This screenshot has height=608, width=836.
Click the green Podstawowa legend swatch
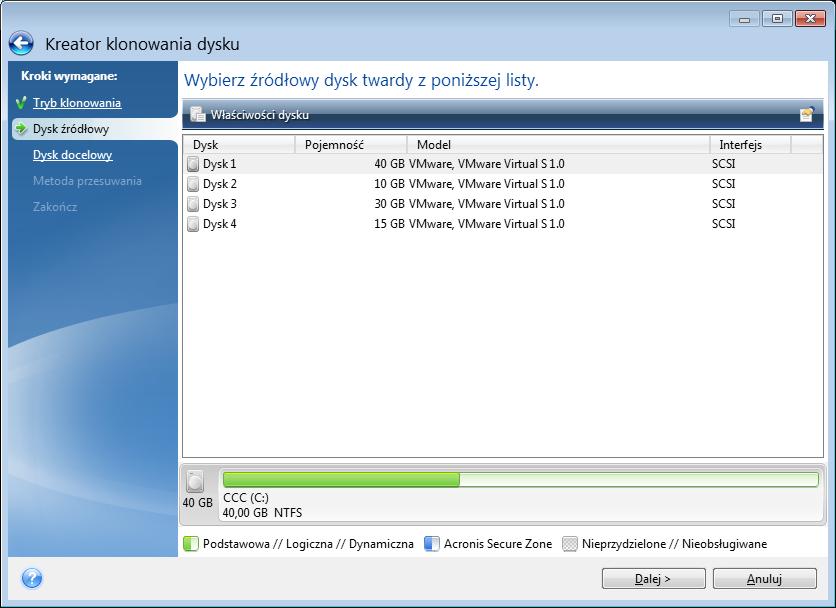[x=190, y=544]
